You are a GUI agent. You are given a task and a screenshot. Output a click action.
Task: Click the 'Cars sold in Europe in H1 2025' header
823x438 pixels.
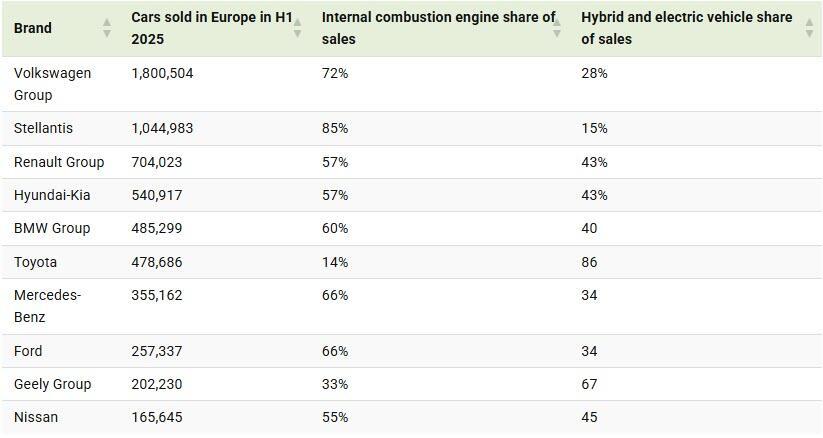(210, 28)
